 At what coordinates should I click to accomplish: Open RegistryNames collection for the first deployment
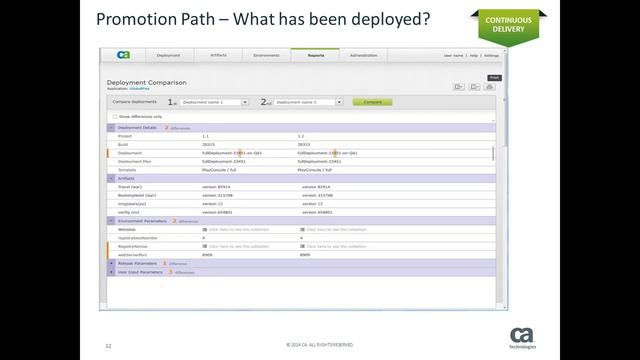pyautogui.click(x=236, y=247)
